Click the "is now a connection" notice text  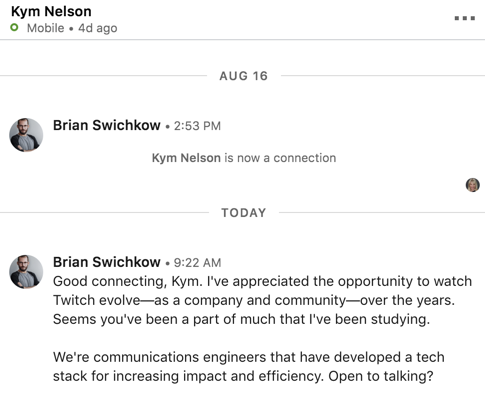point(280,158)
